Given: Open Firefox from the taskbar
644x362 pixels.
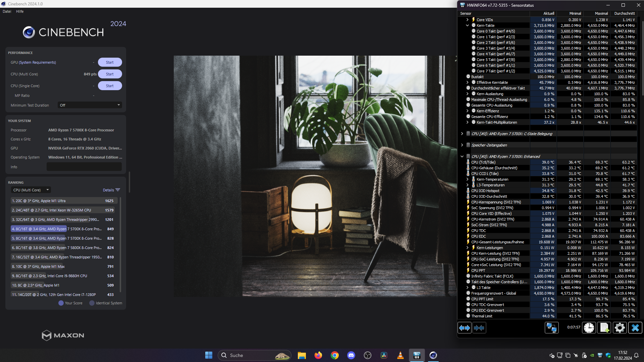Looking at the screenshot, I should [318, 355].
